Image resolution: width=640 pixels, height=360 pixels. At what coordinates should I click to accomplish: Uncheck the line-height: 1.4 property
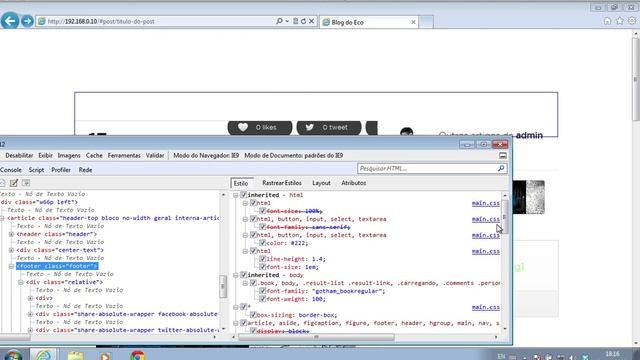point(262,259)
